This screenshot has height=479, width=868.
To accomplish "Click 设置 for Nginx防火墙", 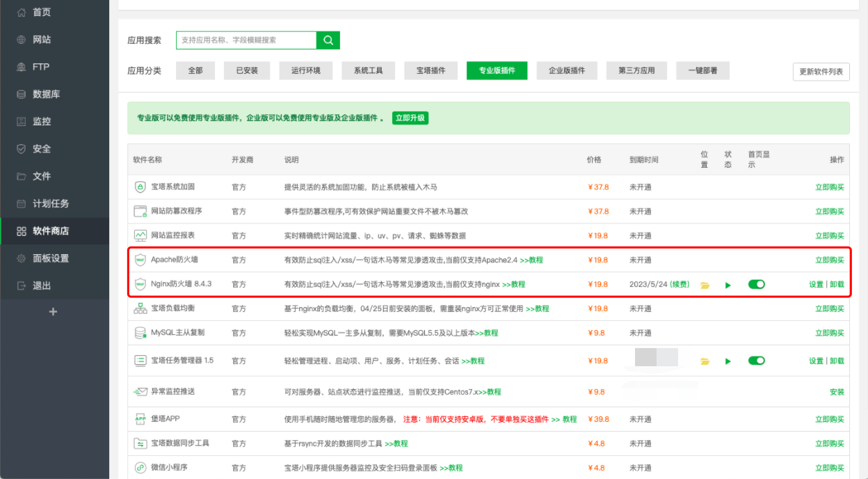I will tap(816, 285).
